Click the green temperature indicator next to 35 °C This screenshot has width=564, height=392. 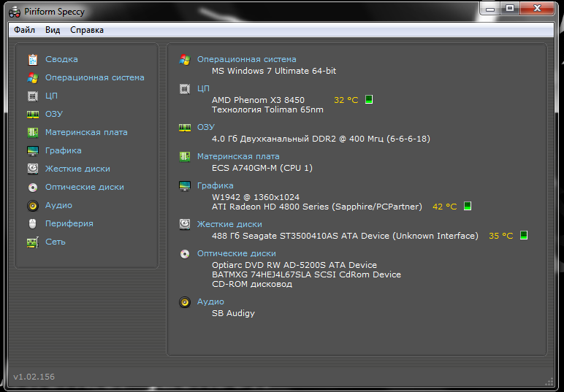524,235
